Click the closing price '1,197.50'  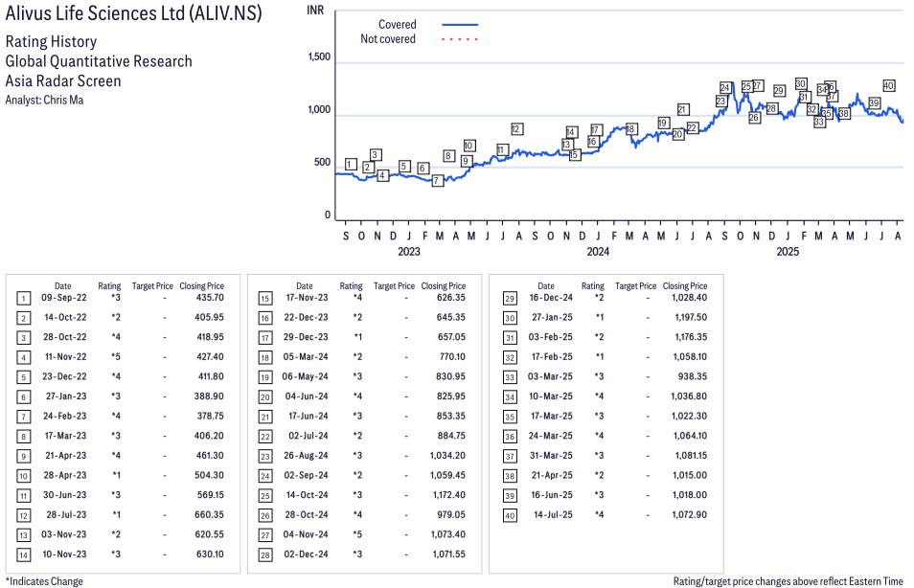(x=691, y=318)
